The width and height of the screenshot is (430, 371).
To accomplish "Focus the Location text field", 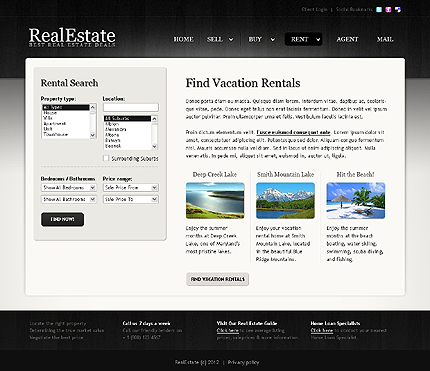I will (x=131, y=107).
